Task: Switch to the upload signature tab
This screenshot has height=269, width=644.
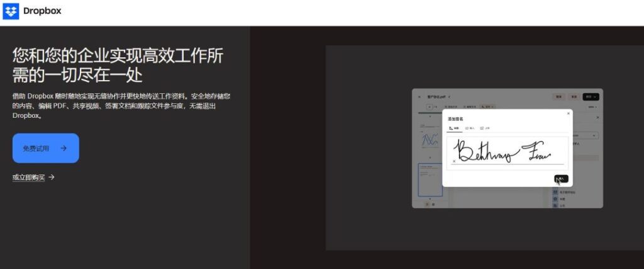Action: pyautogui.click(x=485, y=128)
